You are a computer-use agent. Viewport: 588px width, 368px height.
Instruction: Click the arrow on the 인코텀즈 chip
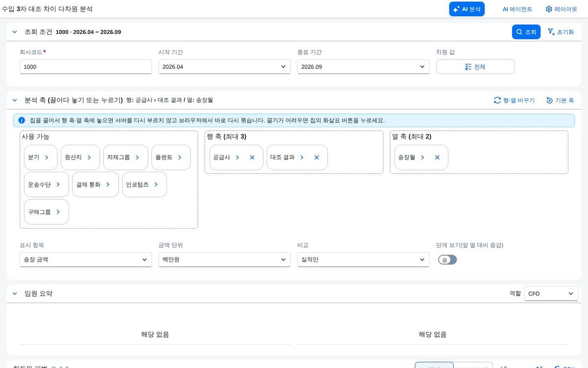[156, 184]
